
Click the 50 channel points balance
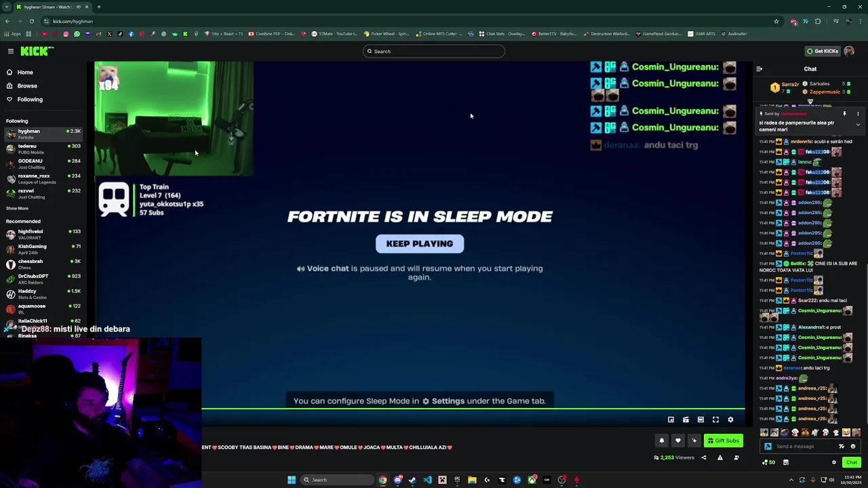[x=768, y=462]
